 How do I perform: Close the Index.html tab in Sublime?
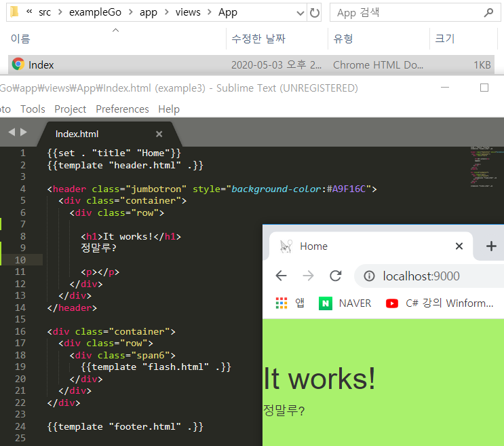[x=159, y=134]
